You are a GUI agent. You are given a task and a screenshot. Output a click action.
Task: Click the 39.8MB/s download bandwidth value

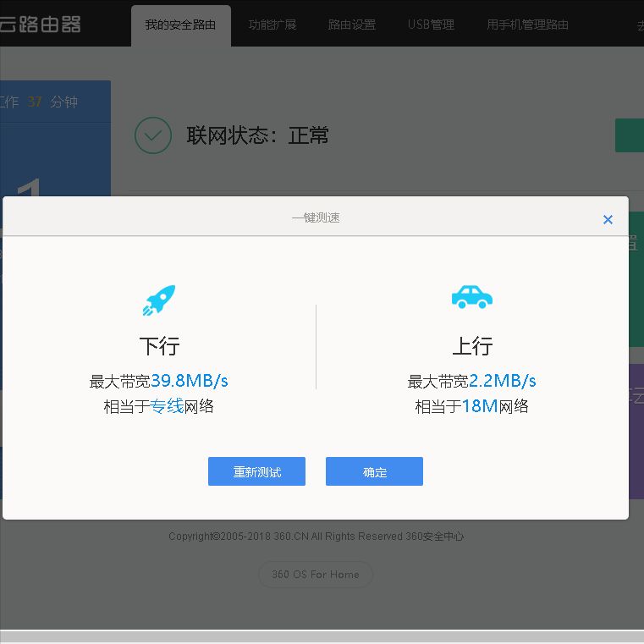[x=190, y=381]
